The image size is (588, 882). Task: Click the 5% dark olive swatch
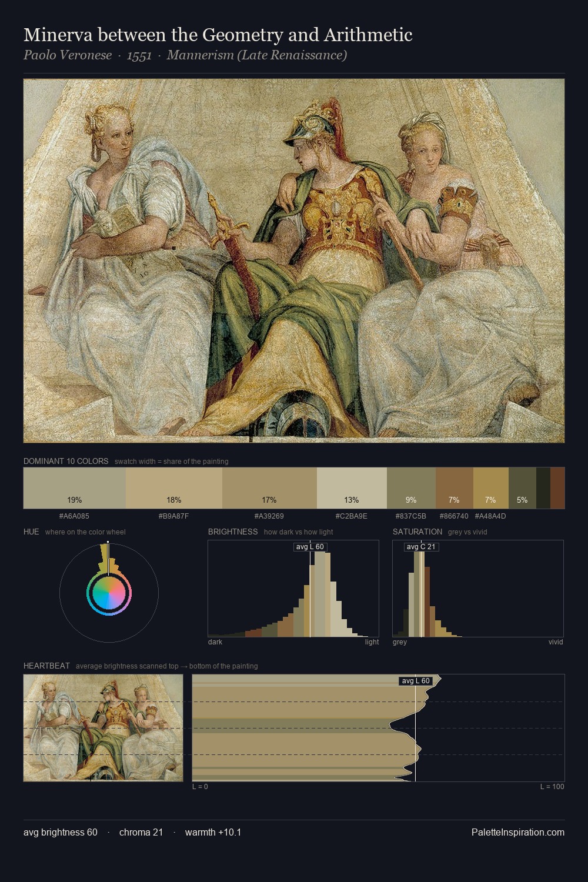click(x=522, y=487)
